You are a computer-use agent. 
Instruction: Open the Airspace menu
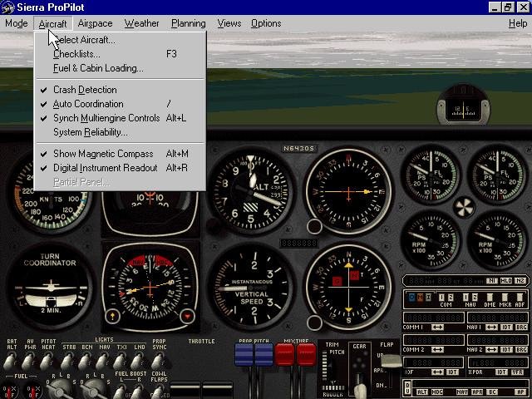point(95,23)
